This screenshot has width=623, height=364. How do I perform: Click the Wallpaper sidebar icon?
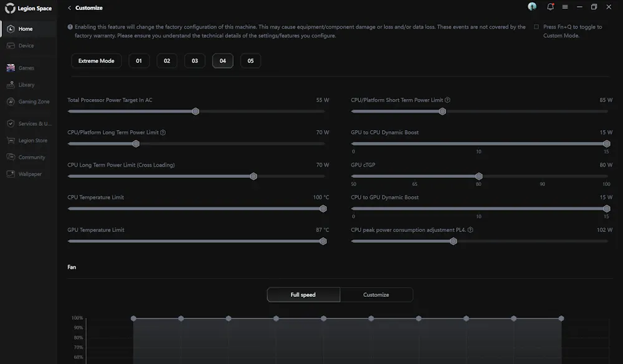coord(11,174)
